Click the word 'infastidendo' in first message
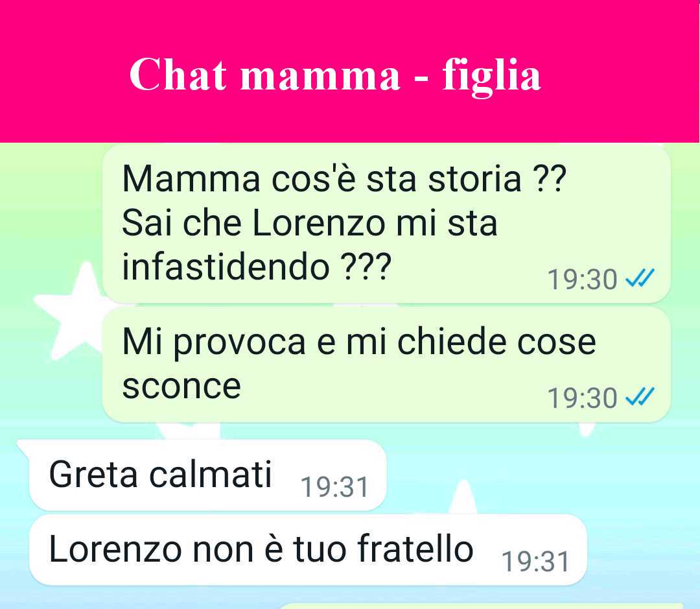Image resolution: width=700 pixels, height=609 pixels. (x=226, y=267)
